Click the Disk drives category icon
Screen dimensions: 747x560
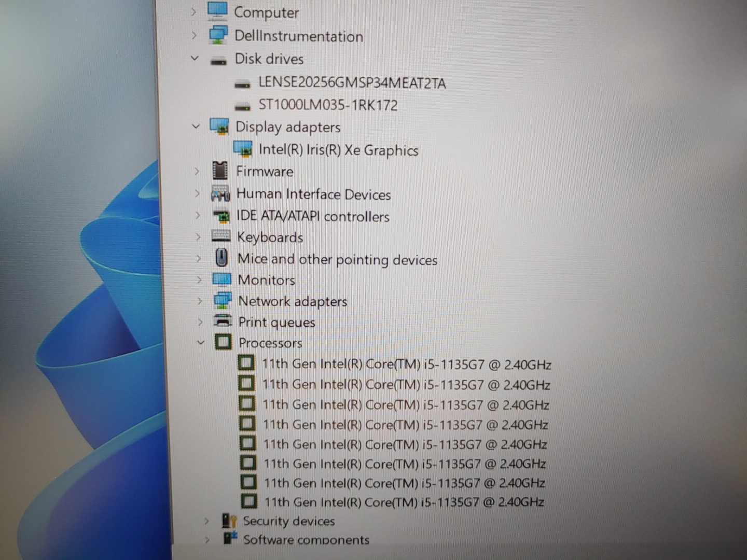(218, 61)
